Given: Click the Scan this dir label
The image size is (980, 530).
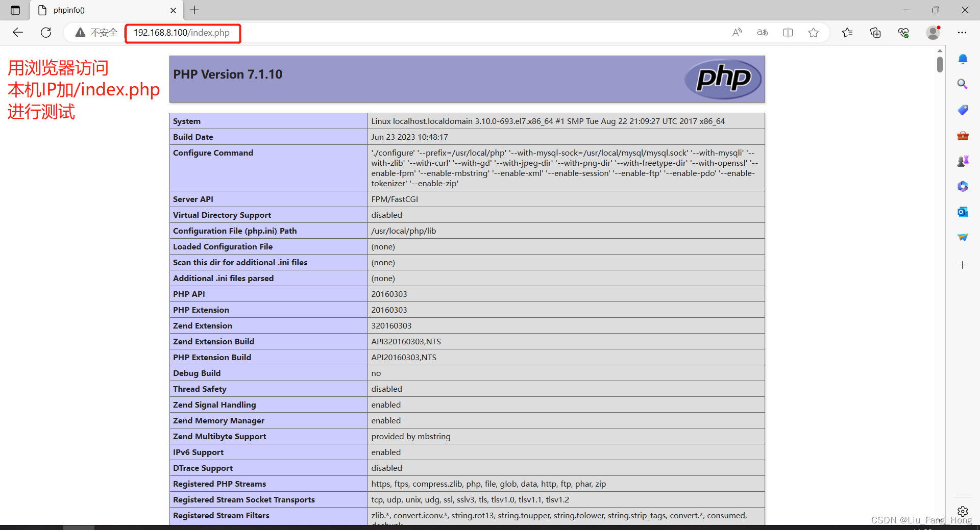Looking at the screenshot, I should (240, 263).
